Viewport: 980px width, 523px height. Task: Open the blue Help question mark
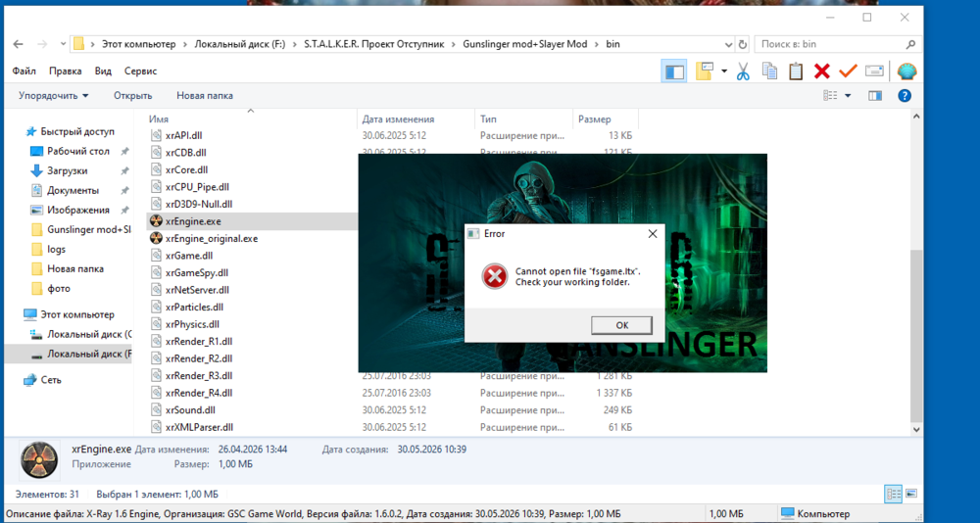tap(905, 96)
